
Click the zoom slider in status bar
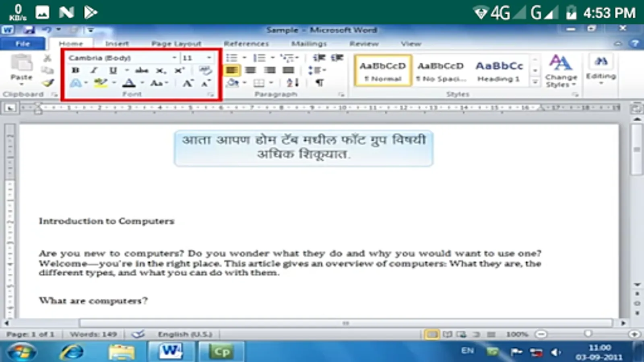coord(588,334)
